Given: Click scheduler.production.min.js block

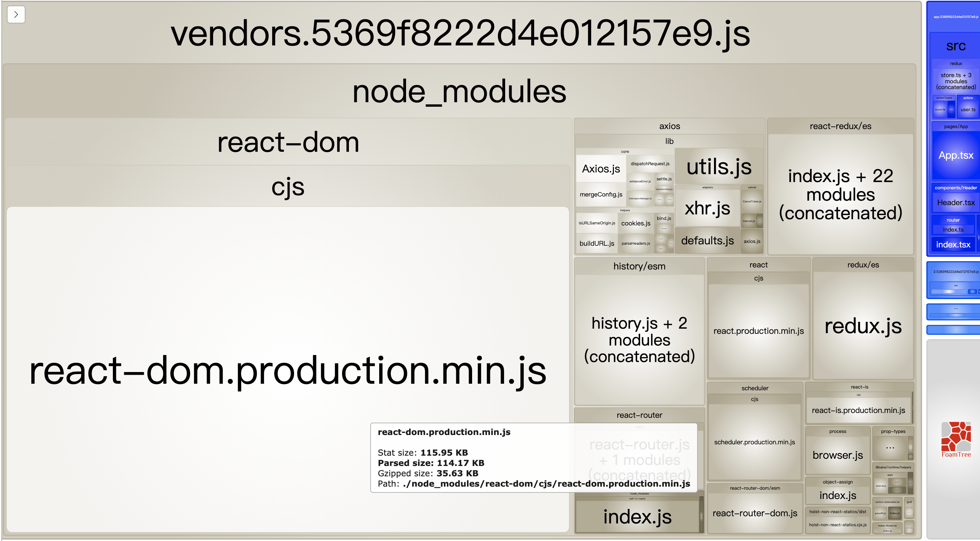Looking at the screenshot, I should click(x=754, y=442).
